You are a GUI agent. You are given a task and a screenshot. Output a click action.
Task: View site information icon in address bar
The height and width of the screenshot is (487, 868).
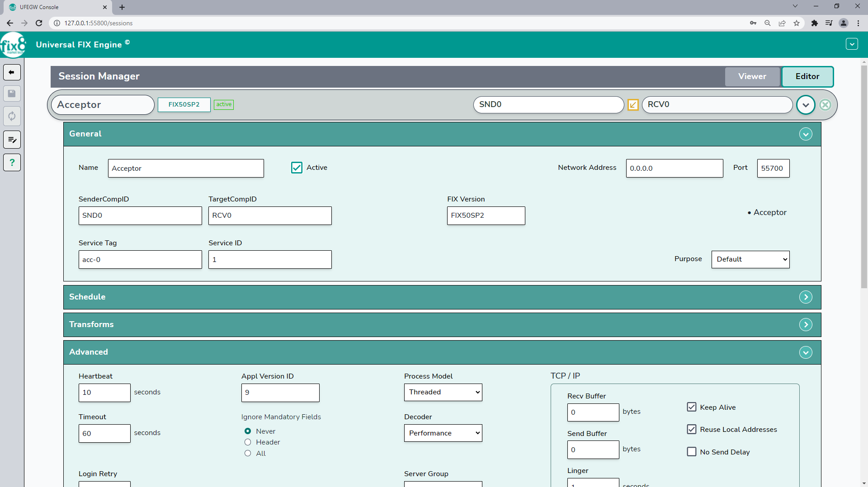click(57, 23)
